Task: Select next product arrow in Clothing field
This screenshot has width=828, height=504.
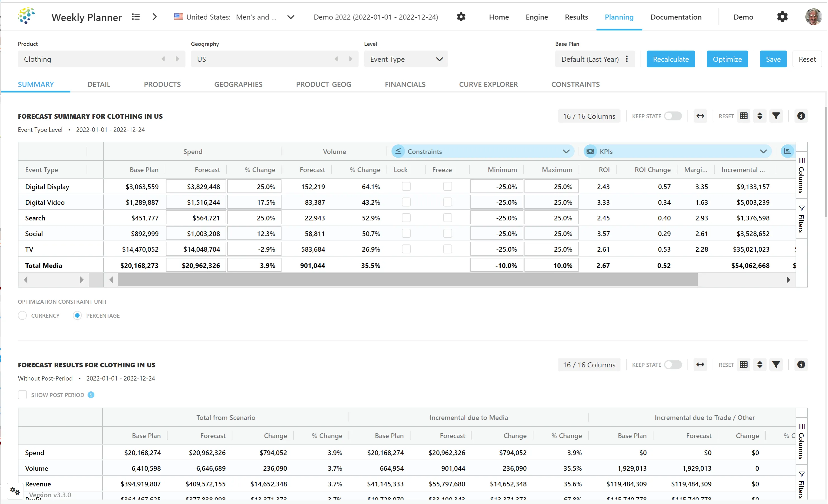Action: [177, 59]
